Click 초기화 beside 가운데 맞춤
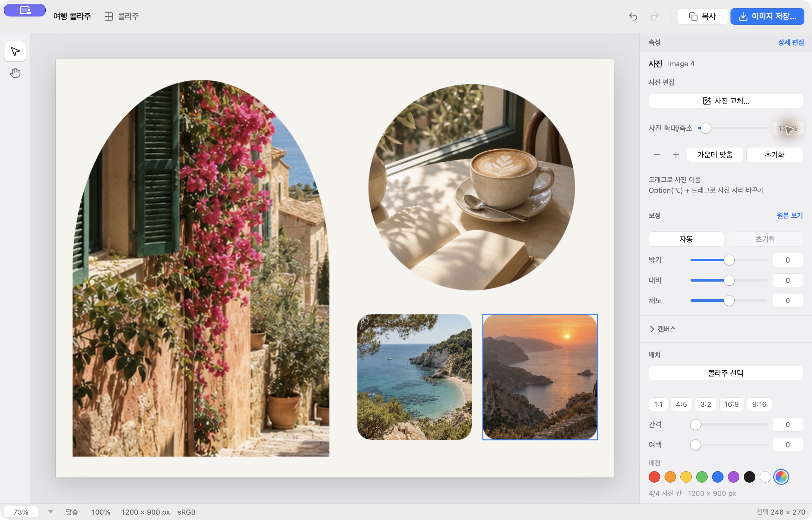Screen dimensions: 812x520 point(774,155)
